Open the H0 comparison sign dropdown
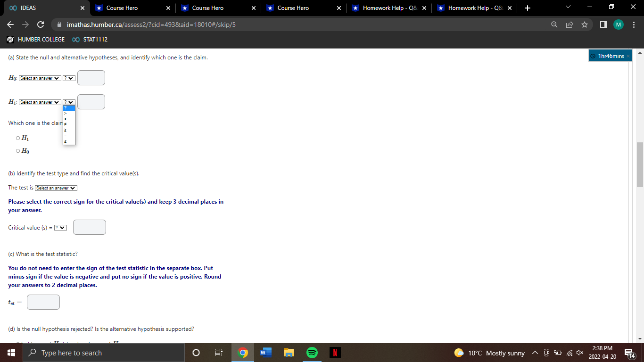 pyautogui.click(x=69, y=78)
